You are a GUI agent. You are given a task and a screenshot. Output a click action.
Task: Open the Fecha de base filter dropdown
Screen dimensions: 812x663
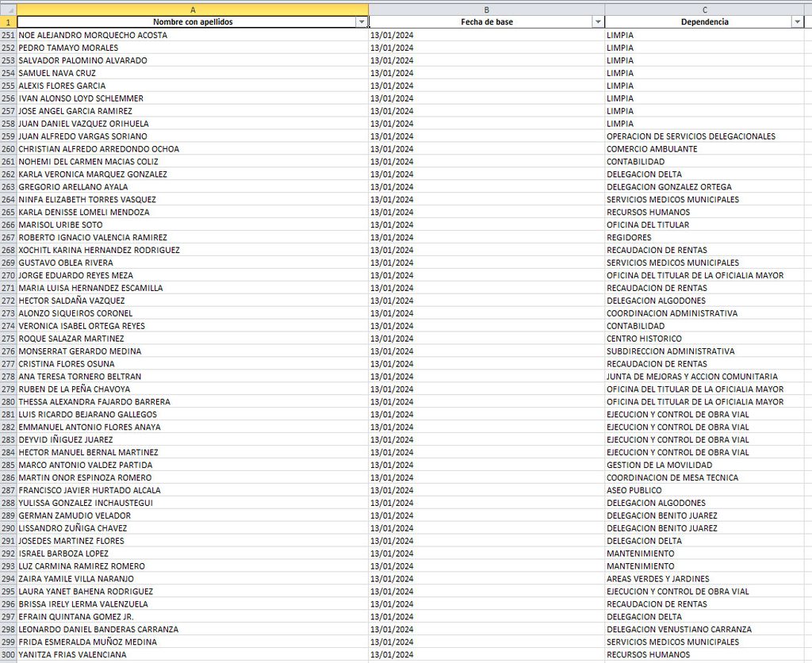[x=598, y=21]
